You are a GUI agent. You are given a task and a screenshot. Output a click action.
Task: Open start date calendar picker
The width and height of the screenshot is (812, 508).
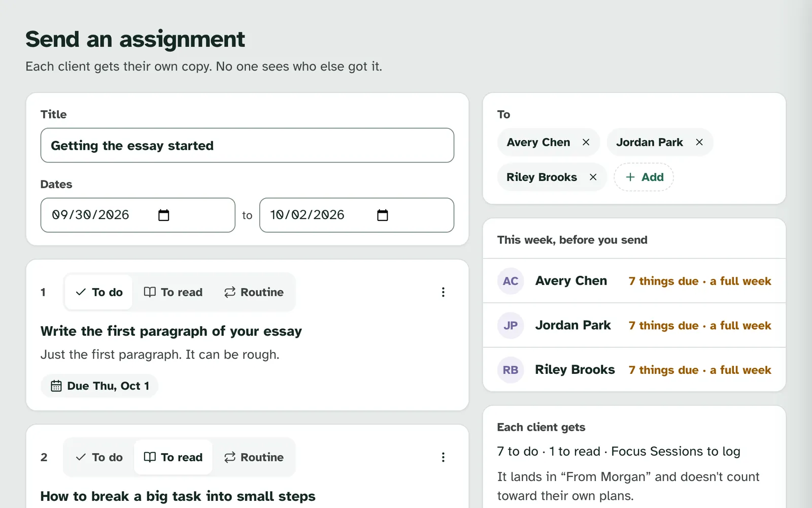pos(163,215)
